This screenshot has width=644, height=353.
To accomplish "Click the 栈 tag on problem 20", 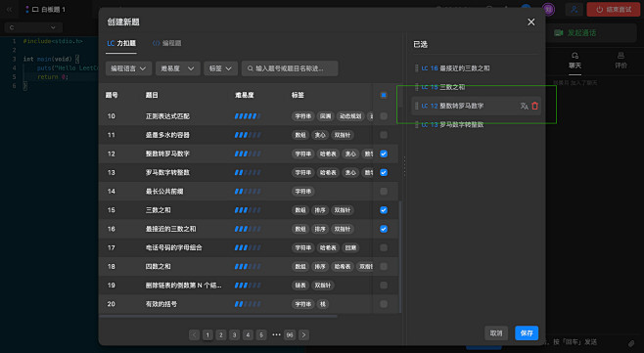I will 323,304.
